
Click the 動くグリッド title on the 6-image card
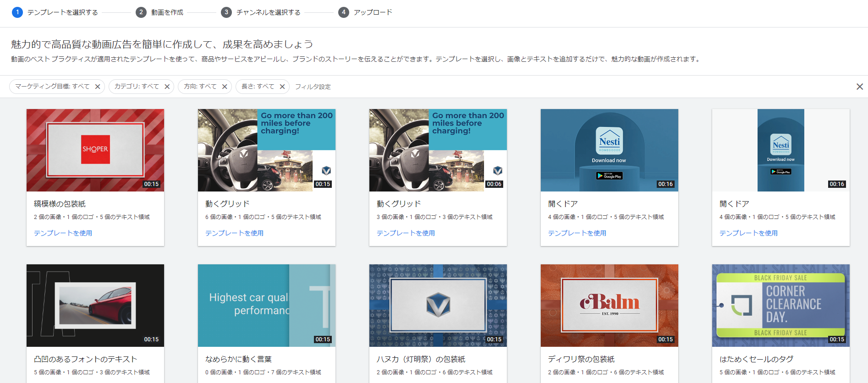click(x=227, y=204)
